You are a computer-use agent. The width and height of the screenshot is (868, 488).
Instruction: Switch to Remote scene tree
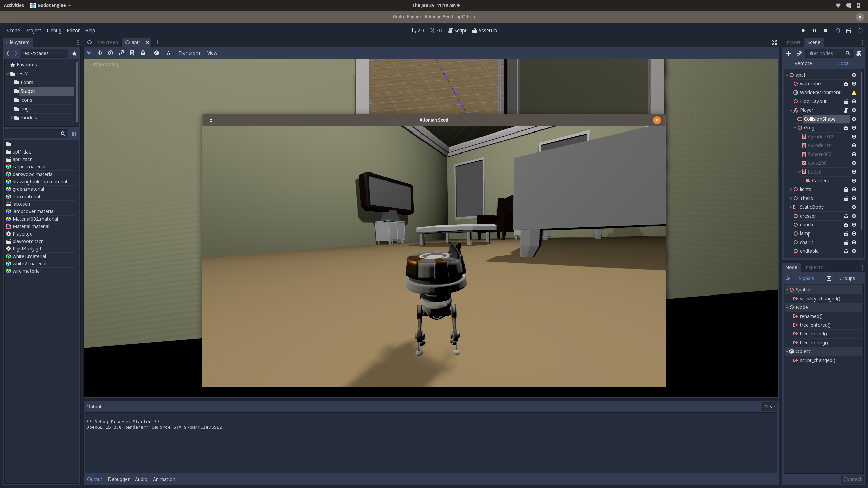[803, 63]
